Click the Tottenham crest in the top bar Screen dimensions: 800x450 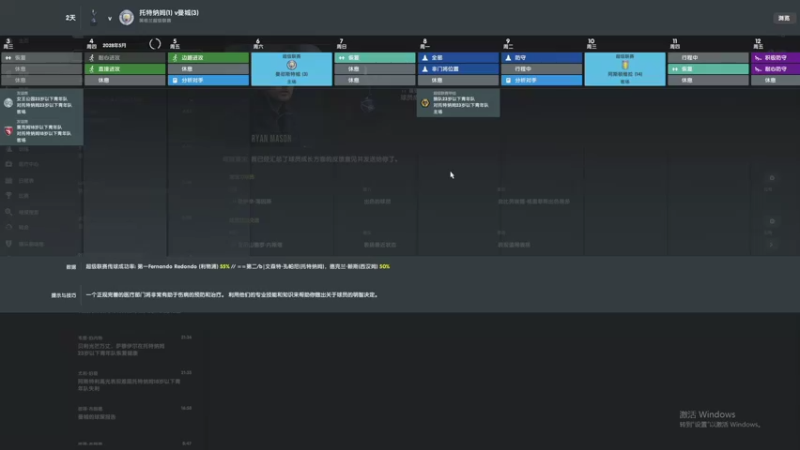tap(93, 17)
